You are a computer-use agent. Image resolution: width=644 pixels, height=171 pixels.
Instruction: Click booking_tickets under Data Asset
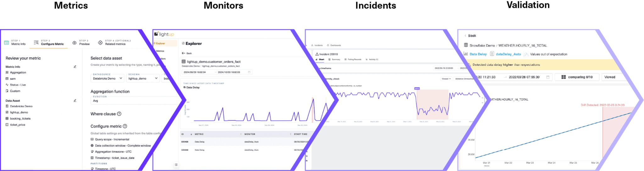(x=18, y=119)
